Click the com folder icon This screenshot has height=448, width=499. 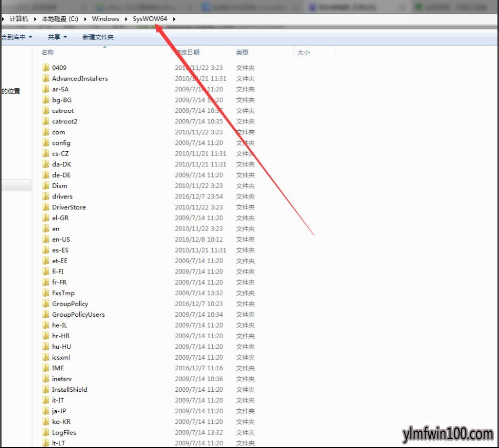[x=46, y=132]
